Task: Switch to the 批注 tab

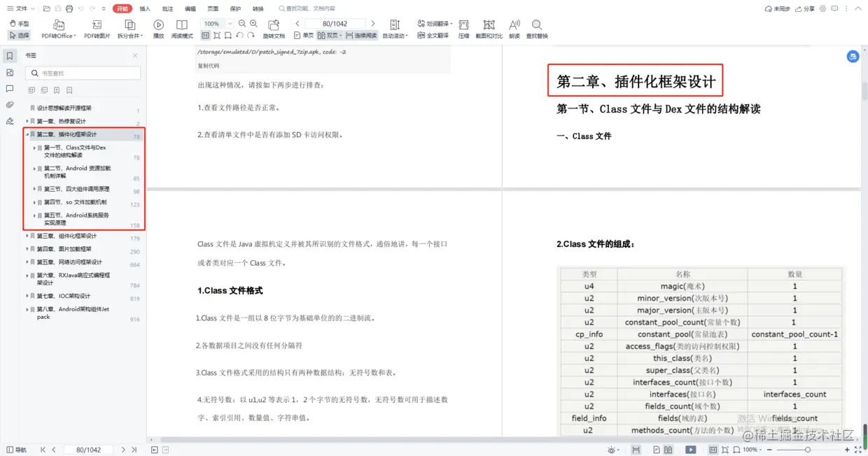Action: [167, 8]
